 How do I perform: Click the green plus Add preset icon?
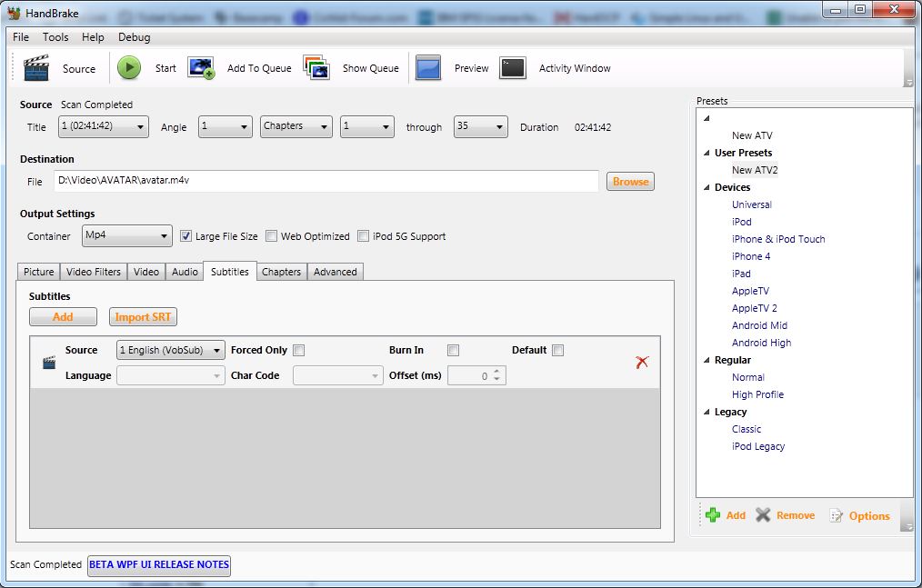[x=713, y=515]
